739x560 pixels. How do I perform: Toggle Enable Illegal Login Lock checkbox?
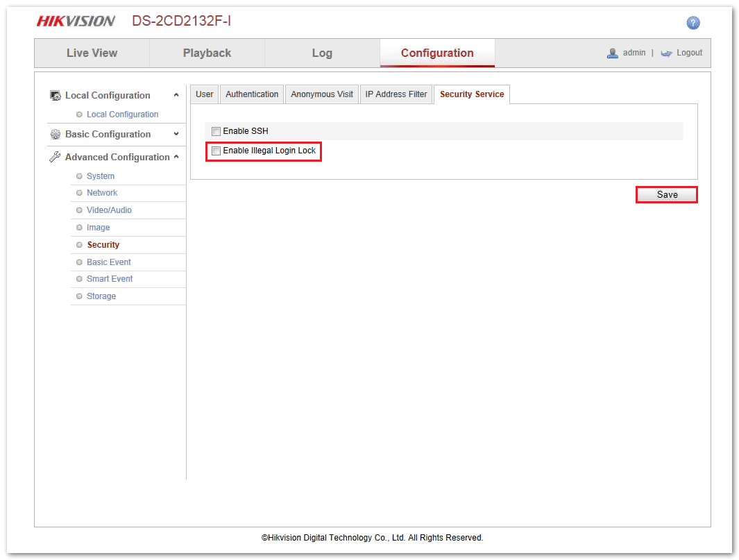pyautogui.click(x=216, y=151)
